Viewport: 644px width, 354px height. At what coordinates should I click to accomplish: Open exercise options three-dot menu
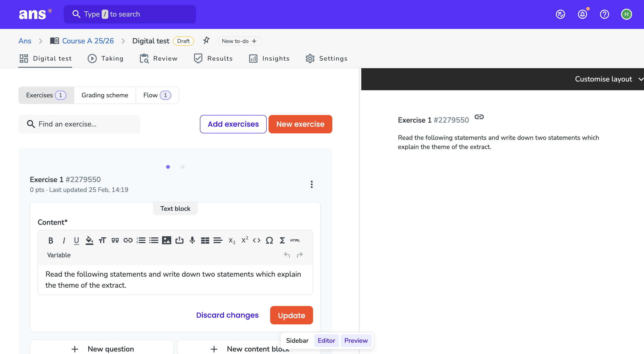(311, 184)
